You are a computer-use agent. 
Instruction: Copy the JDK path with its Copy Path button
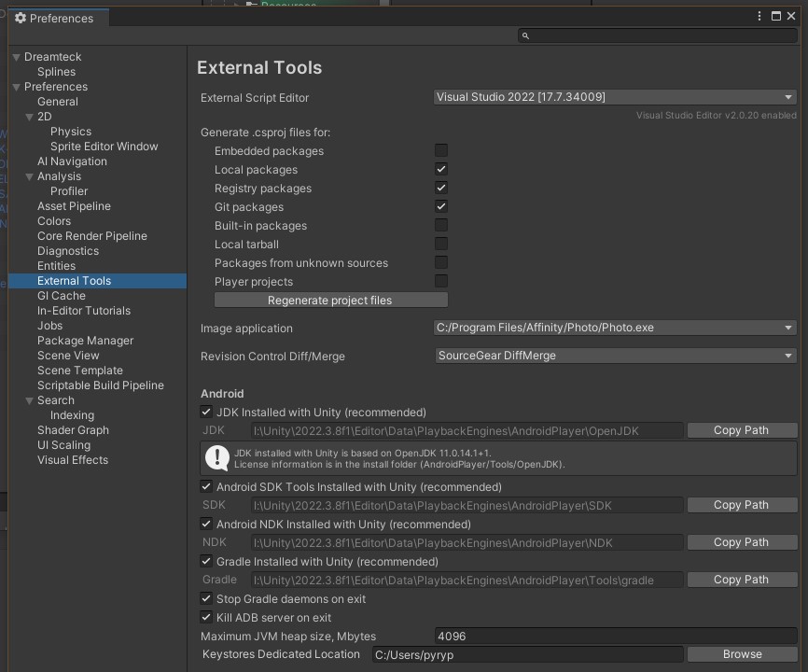[x=741, y=429]
